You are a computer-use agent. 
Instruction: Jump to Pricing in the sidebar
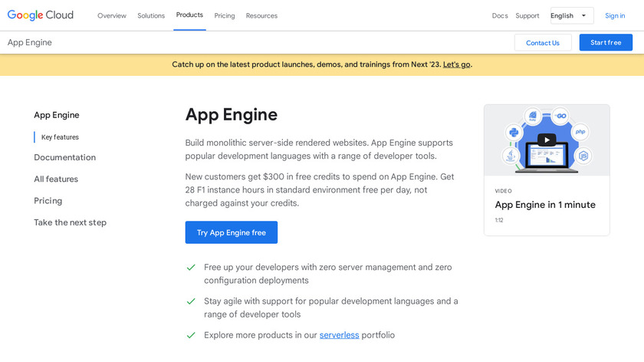click(48, 201)
